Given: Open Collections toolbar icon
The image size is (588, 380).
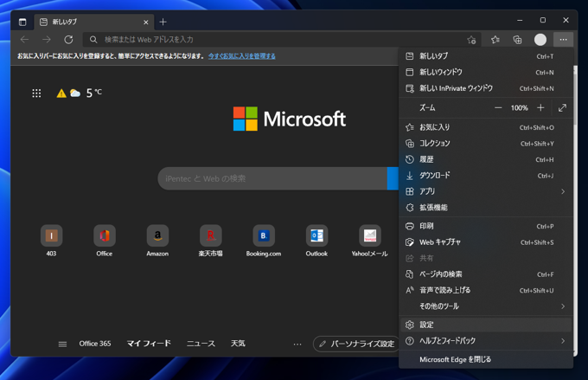Looking at the screenshot, I should (x=517, y=40).
